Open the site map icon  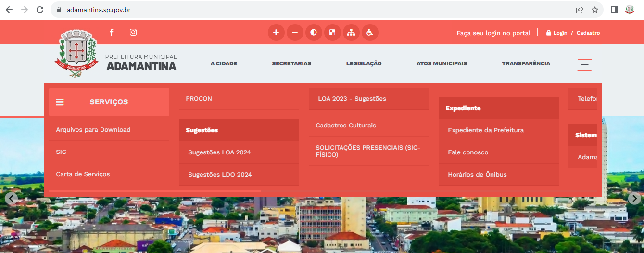(351, 33)
